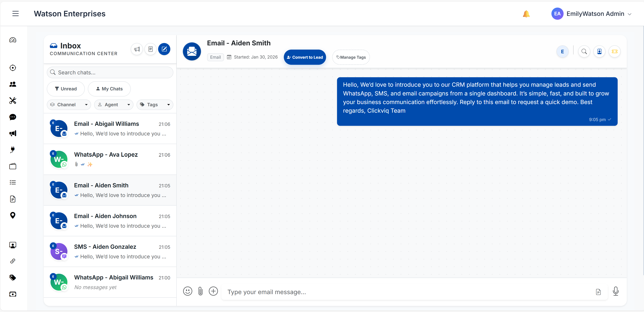The width and height of the screenshot is (644, 312).
Task: Open the WhatsApp - Ava Lopez conversation
Action: (x=110, y=159)
